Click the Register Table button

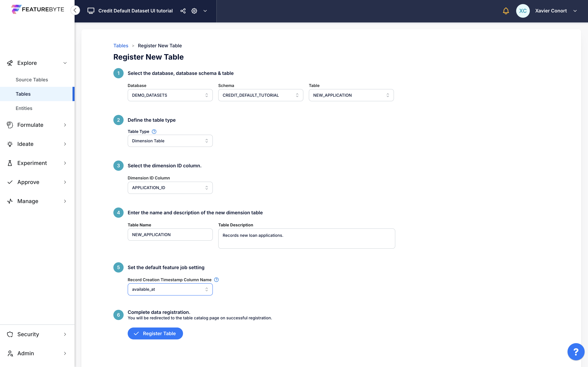click(x=156, y=333)
